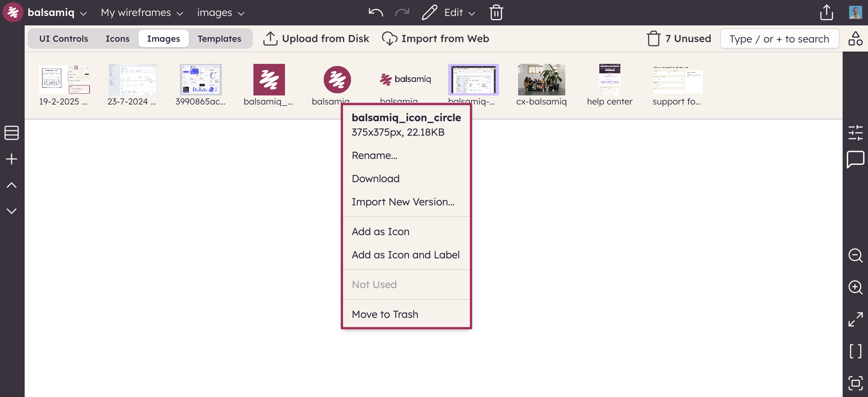Click the Balsamiq logo icon

13,12
